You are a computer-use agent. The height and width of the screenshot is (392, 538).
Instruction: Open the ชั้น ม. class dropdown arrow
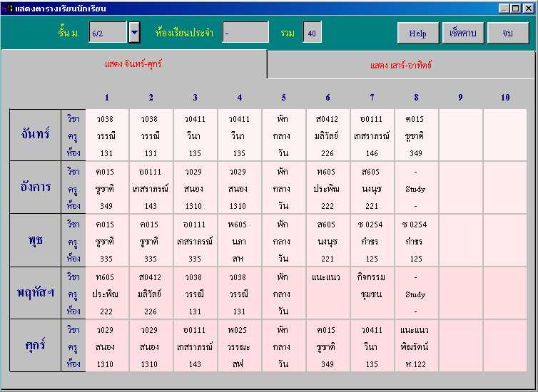tap(134, 33)
